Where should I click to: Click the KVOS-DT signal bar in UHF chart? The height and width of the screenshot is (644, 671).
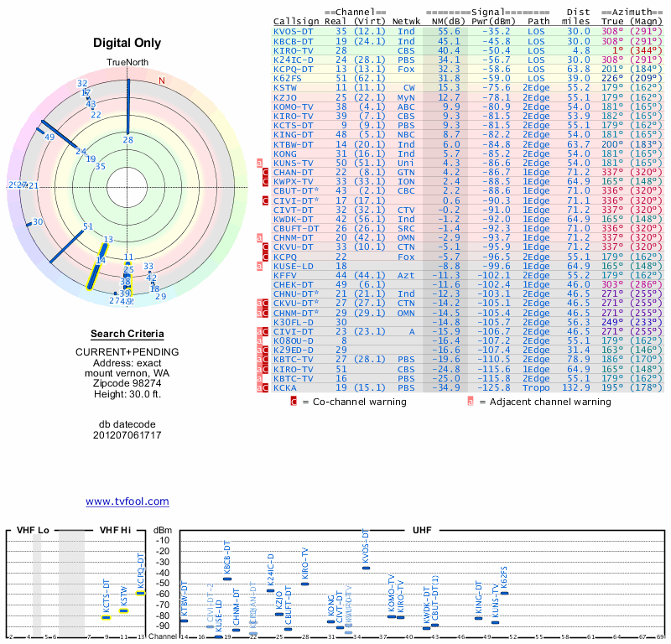point(366,568)
